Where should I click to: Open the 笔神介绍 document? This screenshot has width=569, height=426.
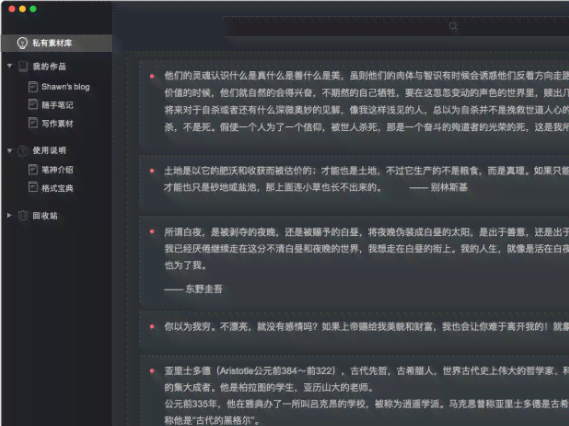57,170
